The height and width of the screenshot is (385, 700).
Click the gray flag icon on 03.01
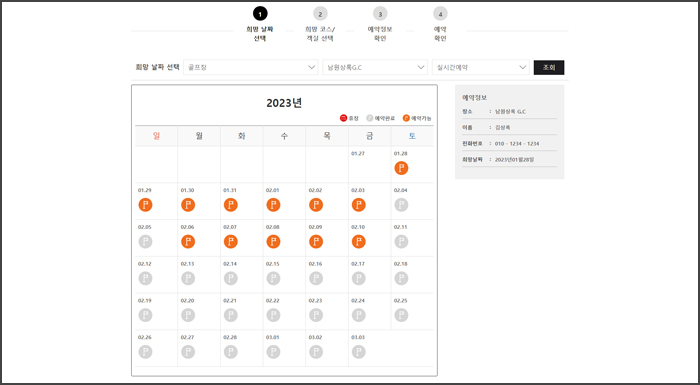[x=273, y=352]
